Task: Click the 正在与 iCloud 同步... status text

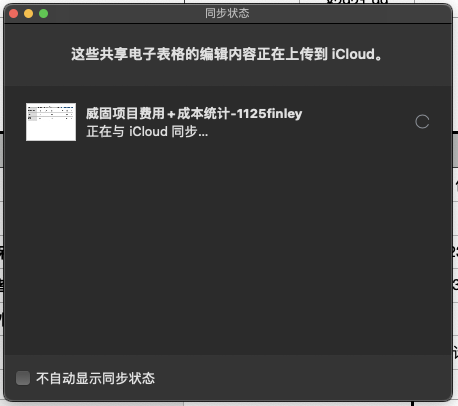Action: click(x=147, y=132)
